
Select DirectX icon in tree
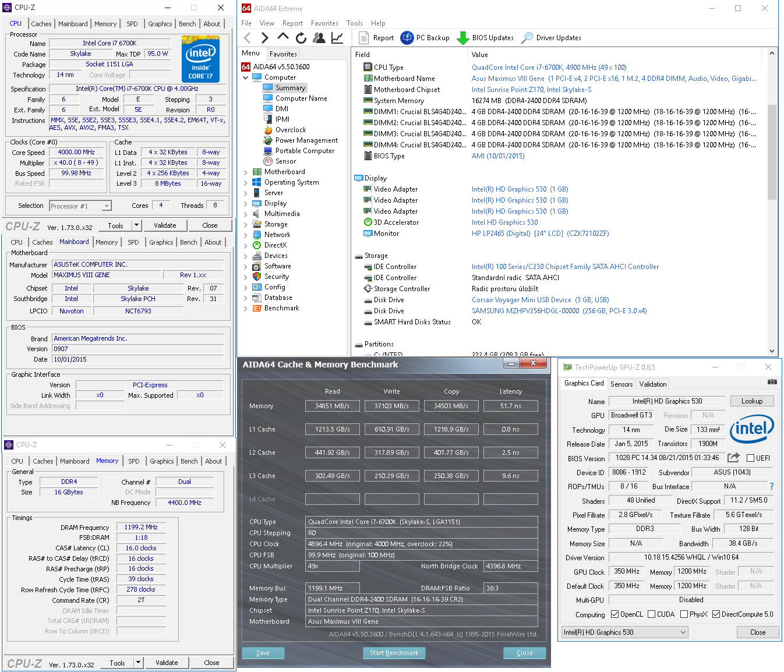[x=257, y=245]
